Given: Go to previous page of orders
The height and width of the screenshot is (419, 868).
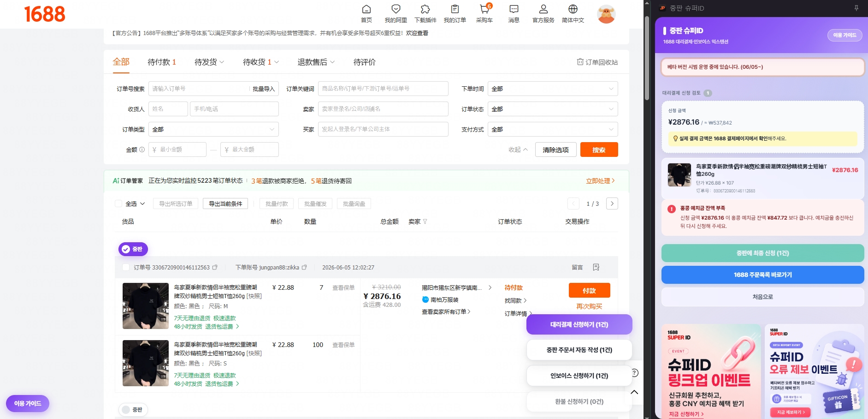Looking at the screenshot, I should coord(573,204).
